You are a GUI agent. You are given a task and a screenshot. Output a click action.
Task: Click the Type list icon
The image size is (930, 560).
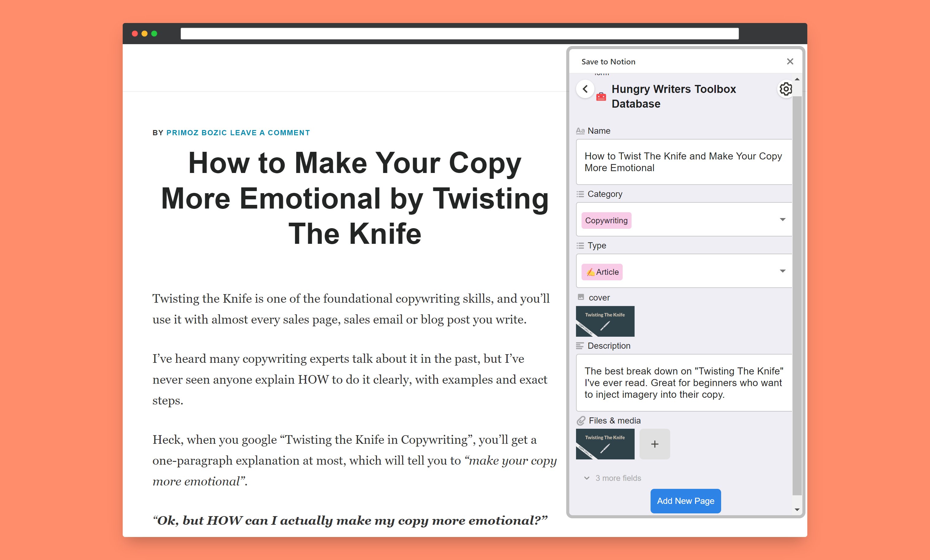[580, 246]
